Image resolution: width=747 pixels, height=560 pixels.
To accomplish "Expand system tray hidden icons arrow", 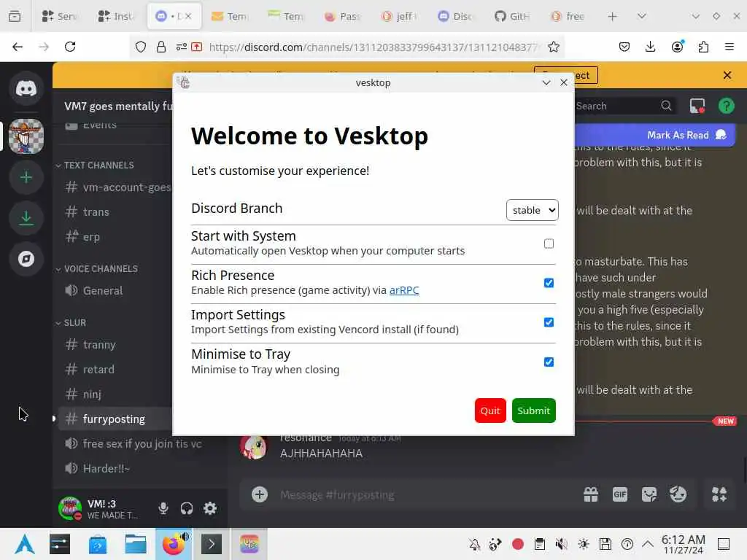I will coord(648,544).
